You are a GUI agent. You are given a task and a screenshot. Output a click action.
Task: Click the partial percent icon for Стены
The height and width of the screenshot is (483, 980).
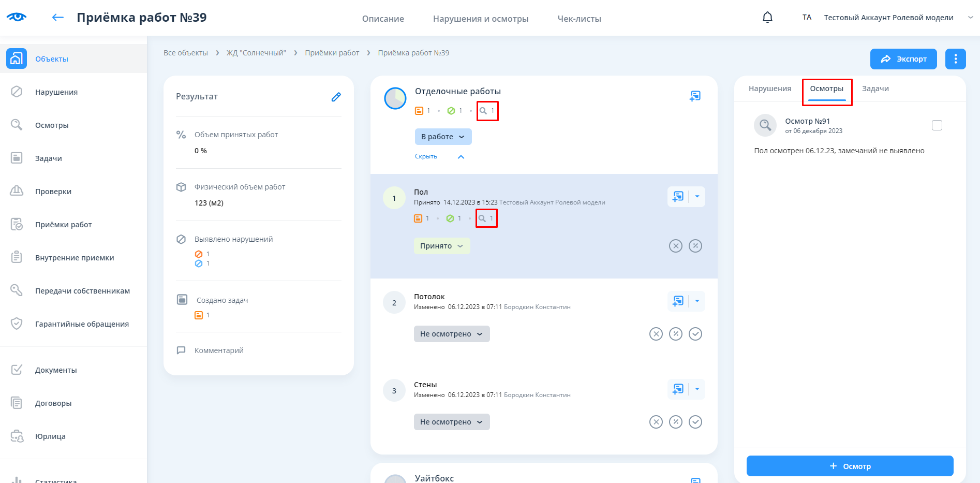[x=675, y=422]
